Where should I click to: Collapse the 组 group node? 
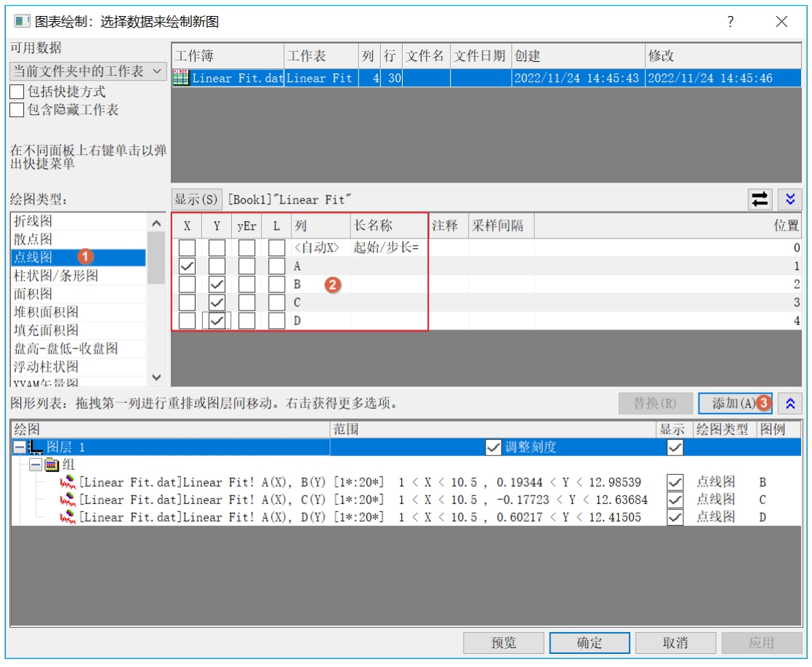[36, 465]
